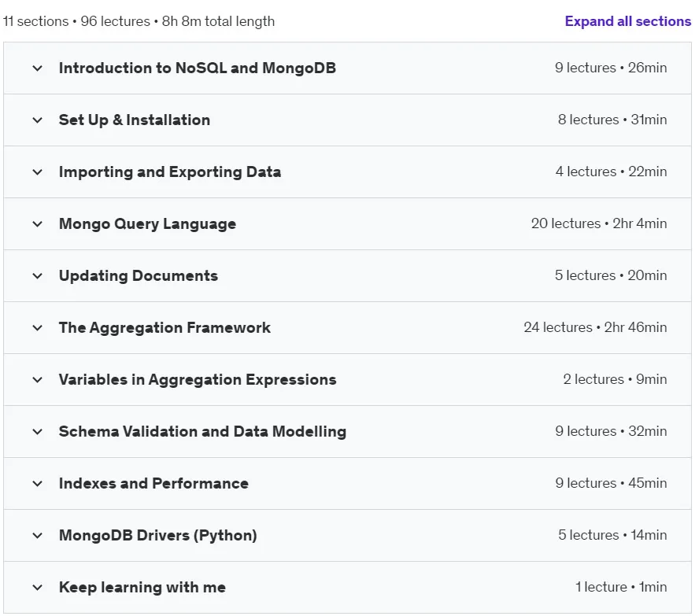695x616 pixels.
Task: Open the Set Up & Installation section title
Action: coord(135,120)
